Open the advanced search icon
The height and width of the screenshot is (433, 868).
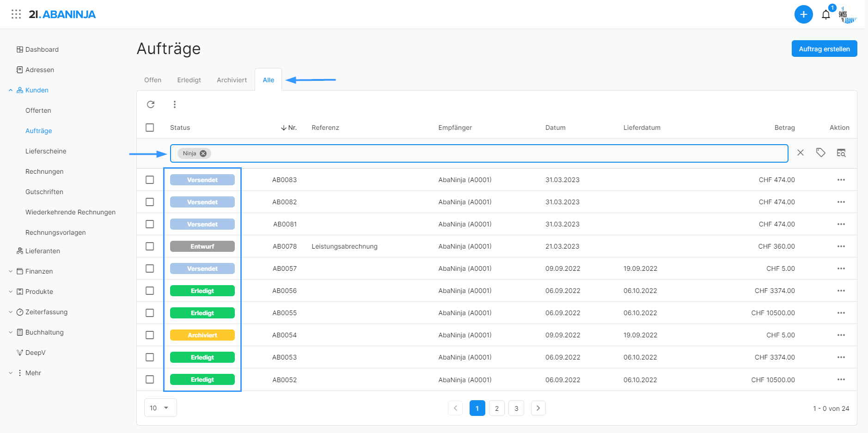coord(841,153)
